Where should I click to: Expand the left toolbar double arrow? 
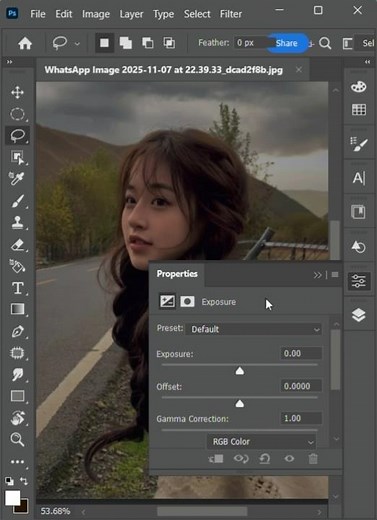pyautogui.click(x=10, y=62)
